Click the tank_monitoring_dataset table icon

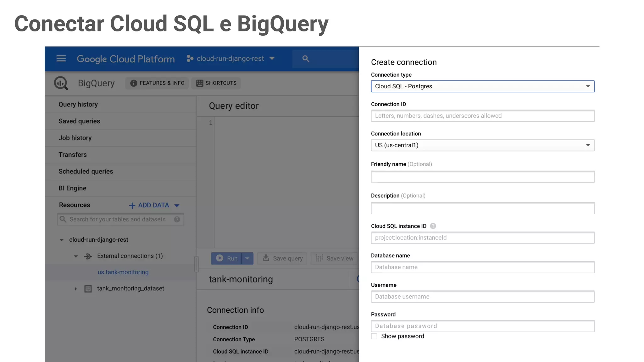click(x=88, y=289)
